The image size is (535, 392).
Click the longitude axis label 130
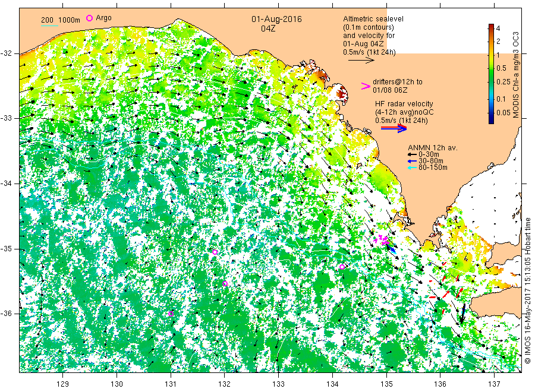(x=117, y=384)
